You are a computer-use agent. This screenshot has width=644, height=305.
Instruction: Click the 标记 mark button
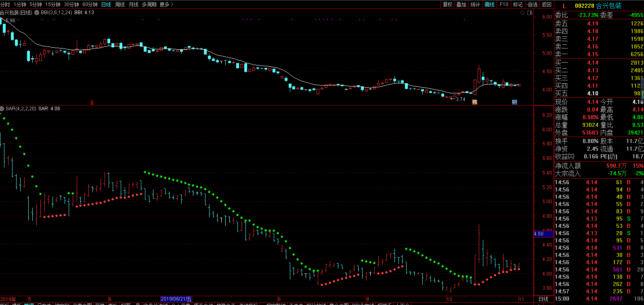point(518,4)
